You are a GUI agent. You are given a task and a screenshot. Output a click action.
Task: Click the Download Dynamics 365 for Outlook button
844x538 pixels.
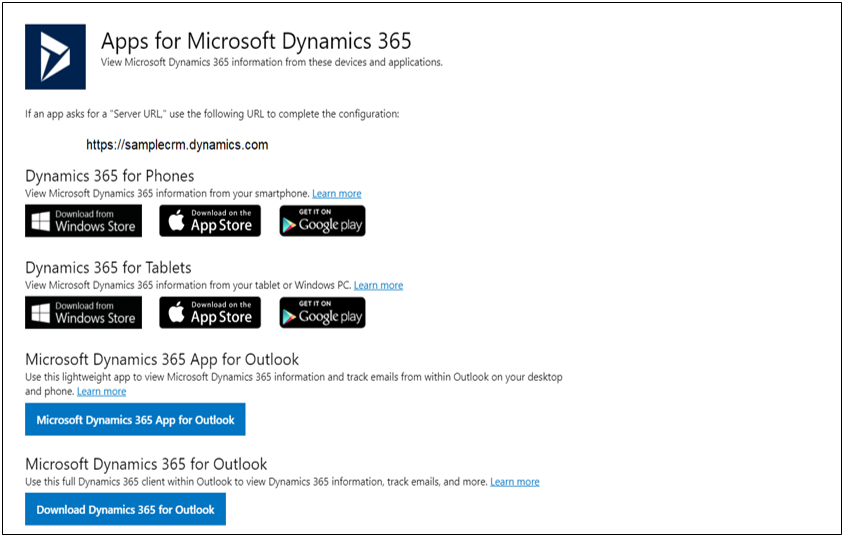click(x=125, y=510)
